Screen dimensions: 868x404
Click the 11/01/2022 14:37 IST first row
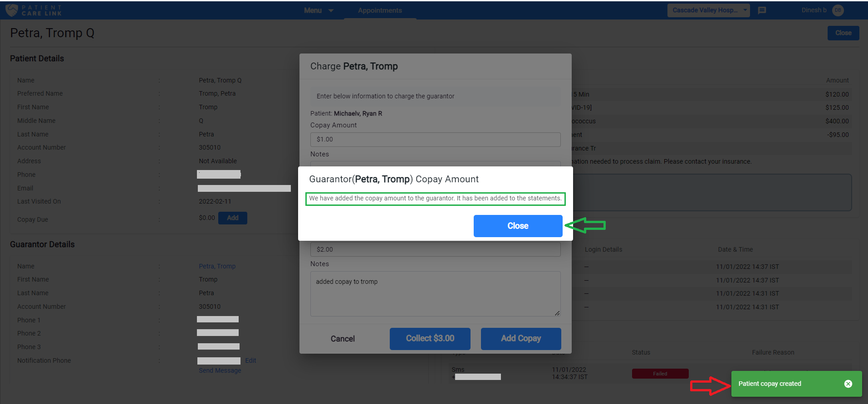coord(747,267)
